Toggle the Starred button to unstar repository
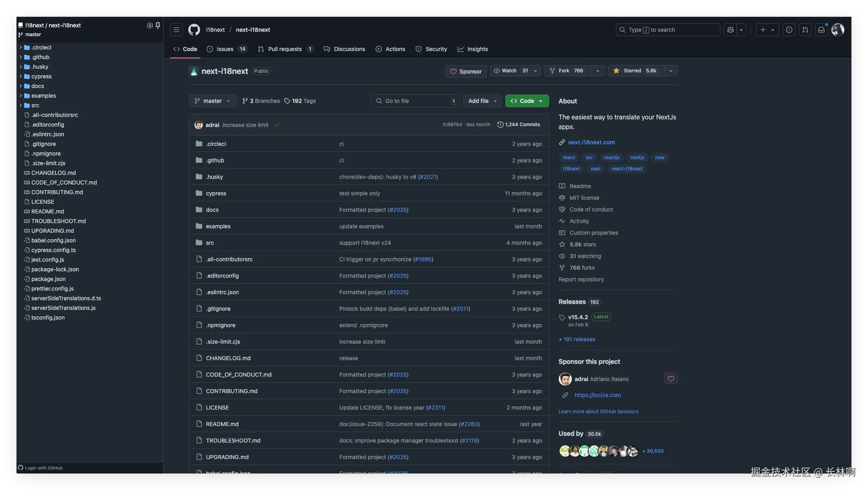This screenshot has height=490, width=868. tap(636, 71)
